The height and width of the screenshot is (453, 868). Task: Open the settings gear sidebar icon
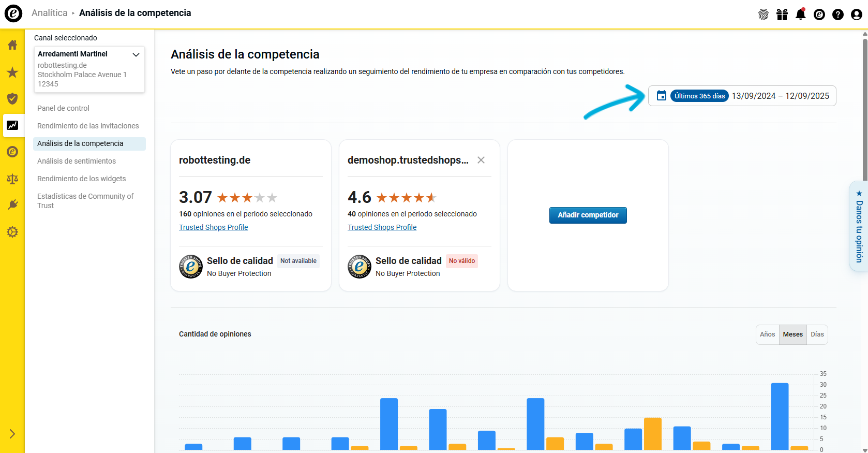point(12,232)
